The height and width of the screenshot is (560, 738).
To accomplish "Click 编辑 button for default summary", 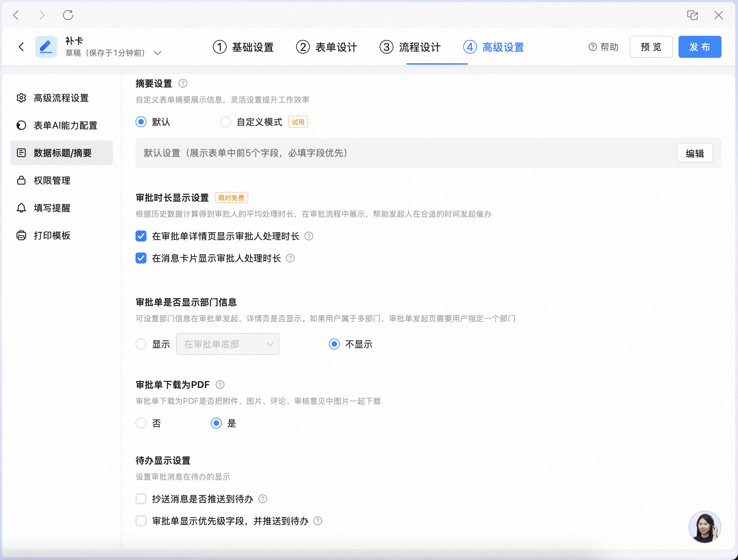I will (x=695, y=153).
